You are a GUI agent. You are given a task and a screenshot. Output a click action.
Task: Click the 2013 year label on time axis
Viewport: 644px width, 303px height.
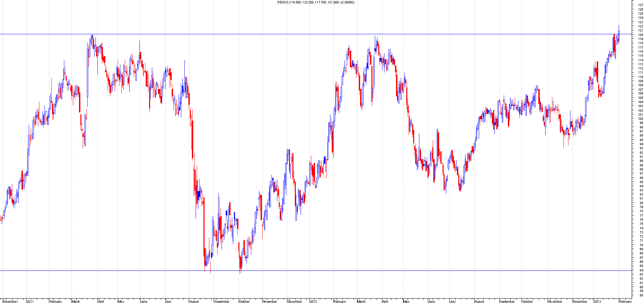point(597,301)
